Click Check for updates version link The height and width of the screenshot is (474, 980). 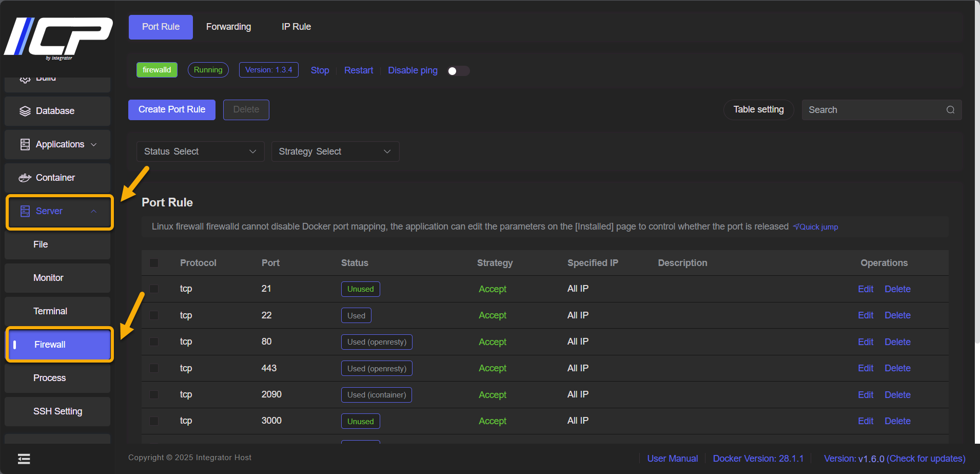(x=926, y=459)
